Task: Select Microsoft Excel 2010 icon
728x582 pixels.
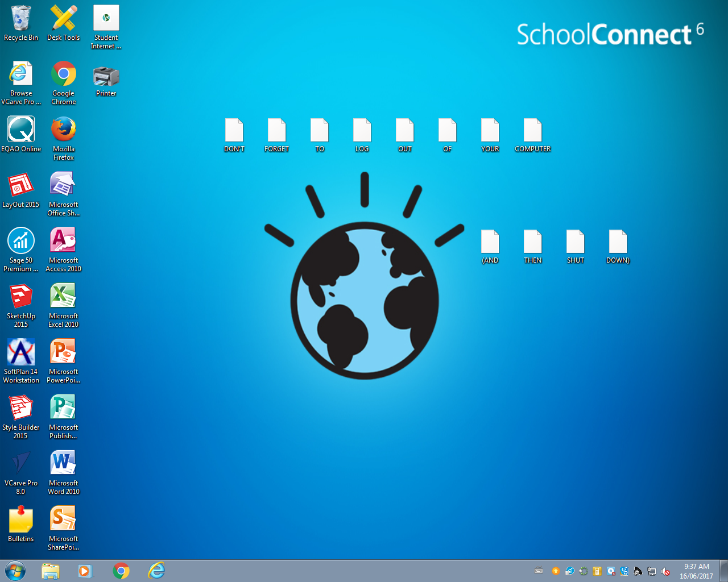Action: pyautogui.click(x=64, y=306)
